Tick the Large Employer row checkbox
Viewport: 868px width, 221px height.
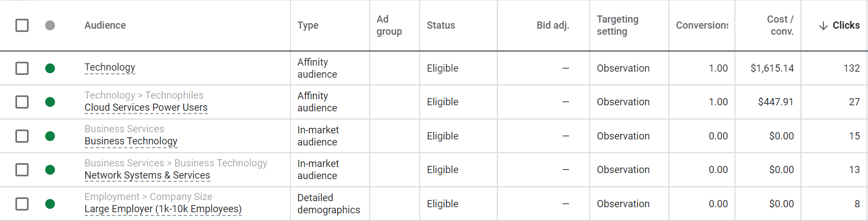coord(22,204)
